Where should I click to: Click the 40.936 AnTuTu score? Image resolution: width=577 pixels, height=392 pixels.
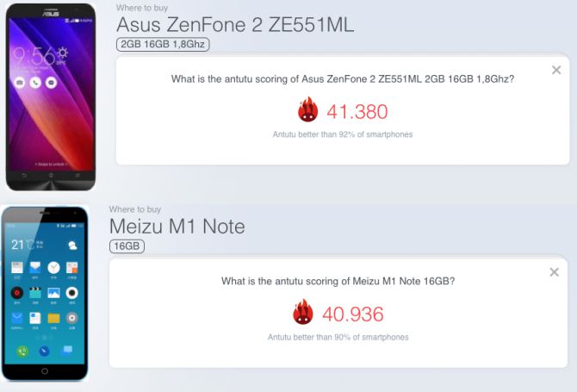352,314
